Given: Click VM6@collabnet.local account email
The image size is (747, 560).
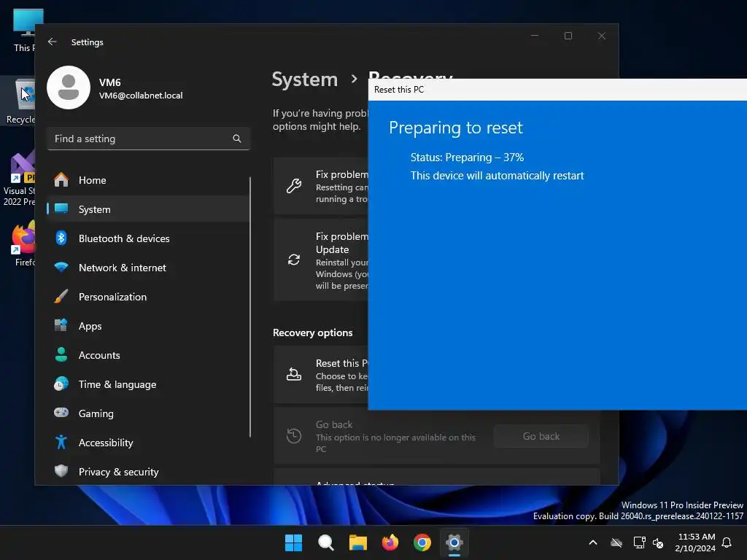Looking at the screenshot, I should click(141, 96).
